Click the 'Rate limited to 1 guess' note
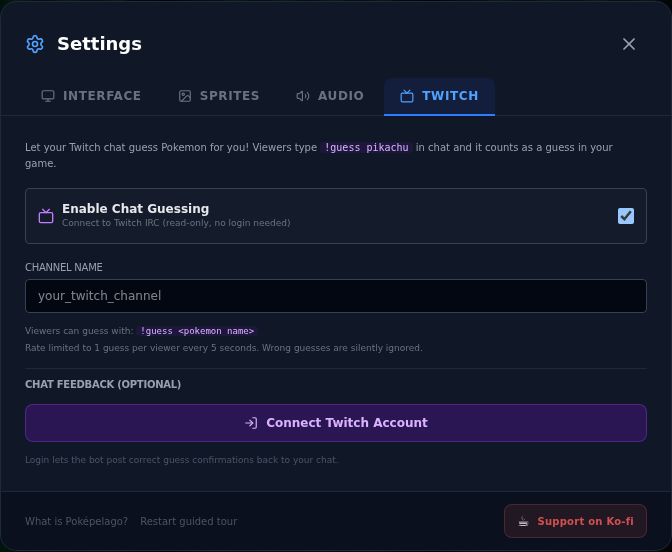The image size is (672, 552). [224, 348]
